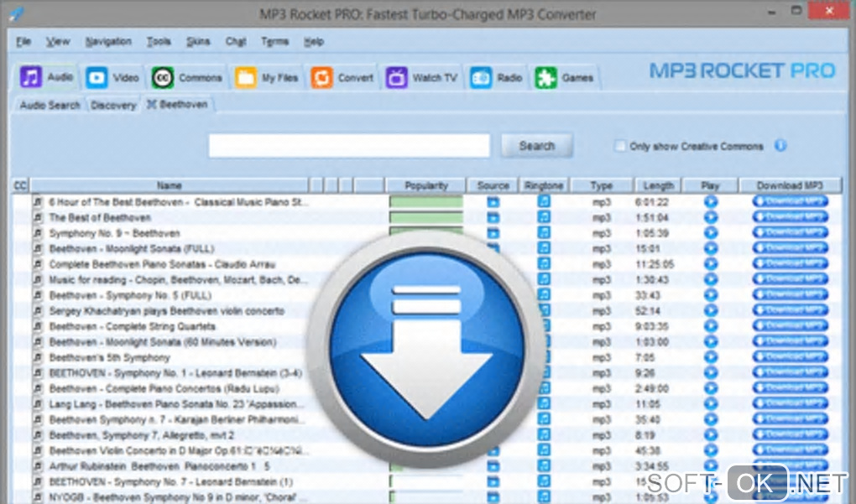The height and width of the screenshot is (504, 856).
Task: Make ringtone from Complete Beethoven Piano Sonatas
Action: point(544,264)
